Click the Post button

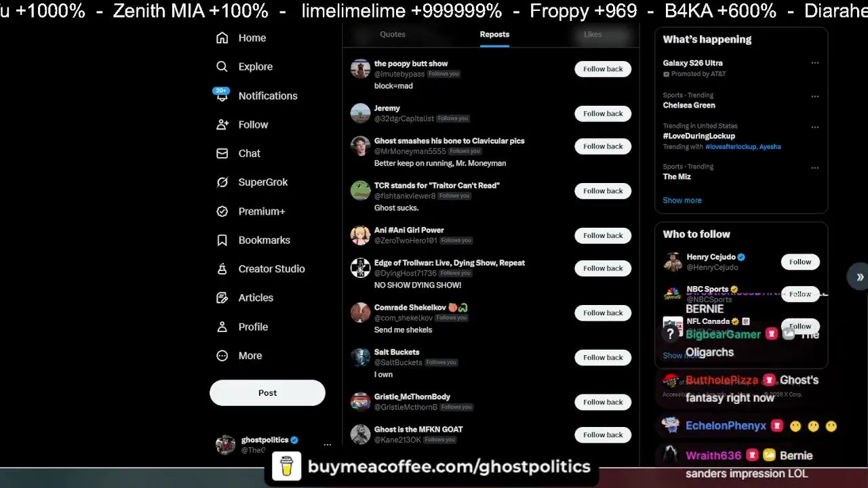pyautogui.click(x=267, y=392)
